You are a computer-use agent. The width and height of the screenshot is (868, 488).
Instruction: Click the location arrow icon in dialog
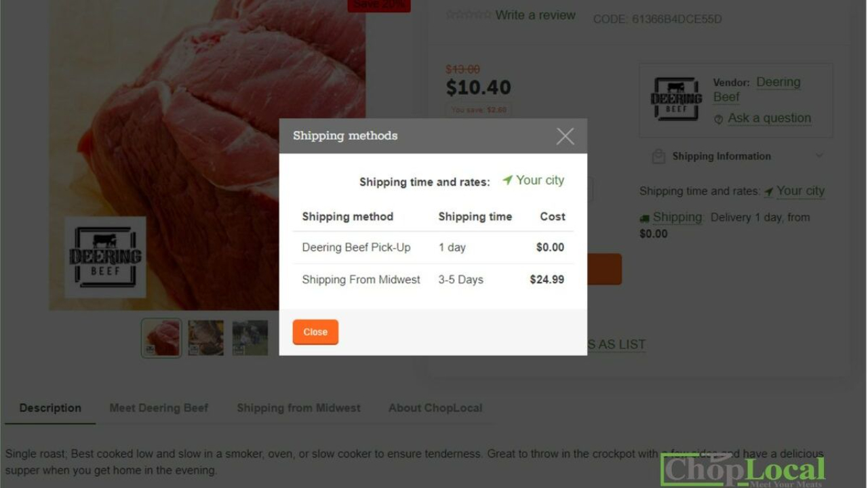[x=507, y=180]
